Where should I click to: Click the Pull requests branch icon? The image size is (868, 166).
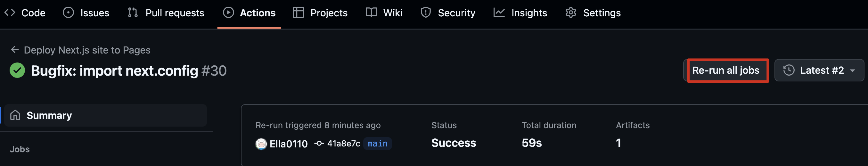click(133, 12)
